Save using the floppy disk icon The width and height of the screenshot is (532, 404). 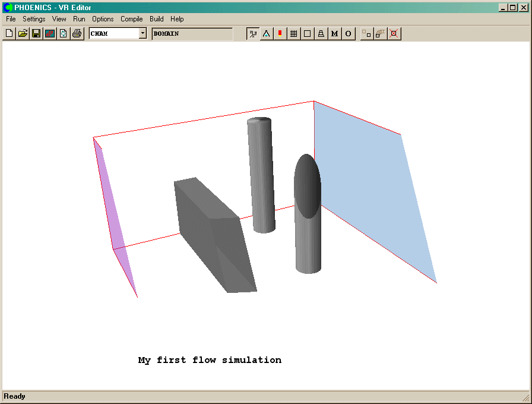pyautogui.click(x=36, y=34)
